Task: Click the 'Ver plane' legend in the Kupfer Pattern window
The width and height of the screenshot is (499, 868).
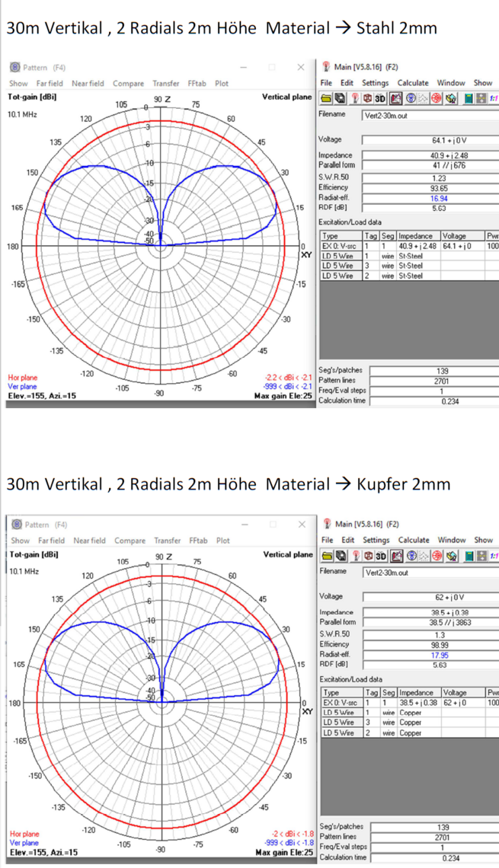Action: point(24,843)
